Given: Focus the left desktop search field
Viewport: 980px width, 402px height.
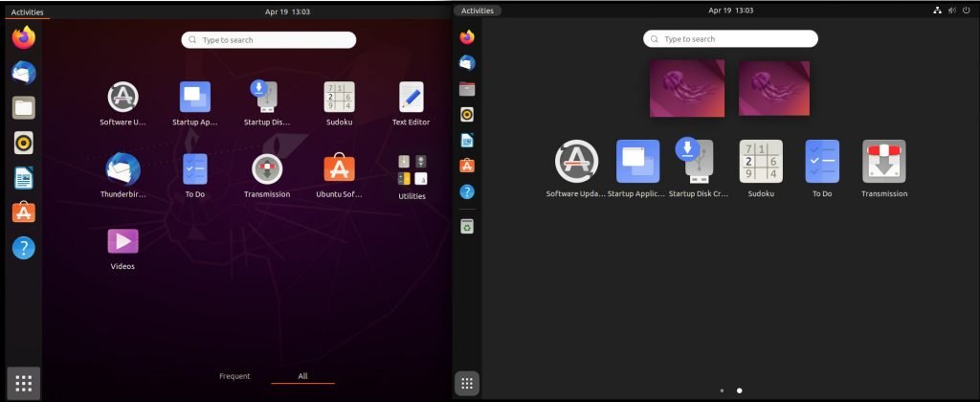Looking at the screenshot, I should [x=269, y=40].
